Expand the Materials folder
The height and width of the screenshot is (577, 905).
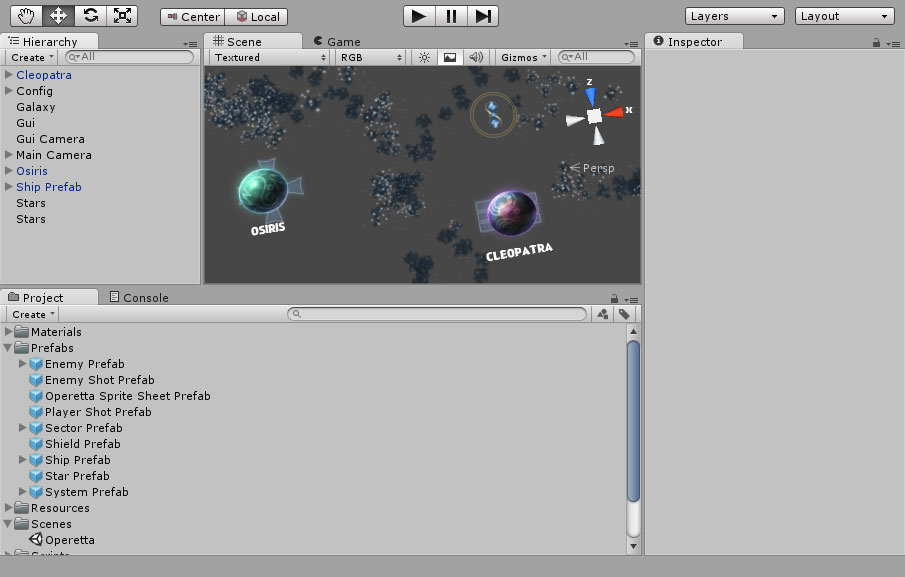[9, 331]
